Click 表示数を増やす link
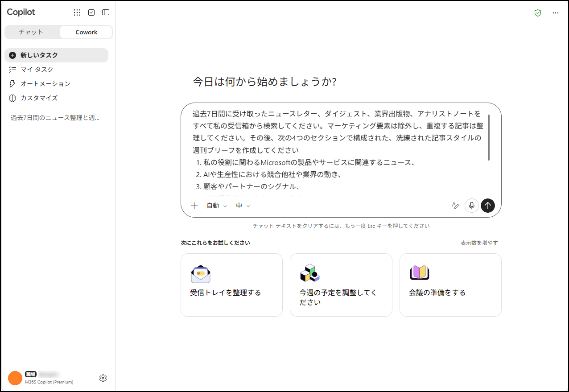This screenshot has width=569, height=392. pyautogui.click(x=479, y=243)
